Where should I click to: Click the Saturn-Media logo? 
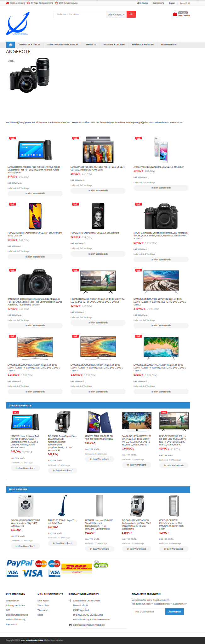click(x=18, y=24)
